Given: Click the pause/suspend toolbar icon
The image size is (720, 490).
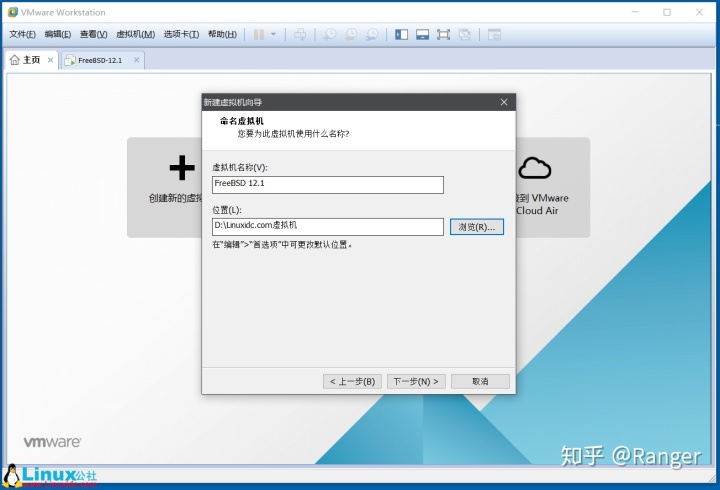Looking at the screenshot, I should pyautogui.click(x=259, y=34).
